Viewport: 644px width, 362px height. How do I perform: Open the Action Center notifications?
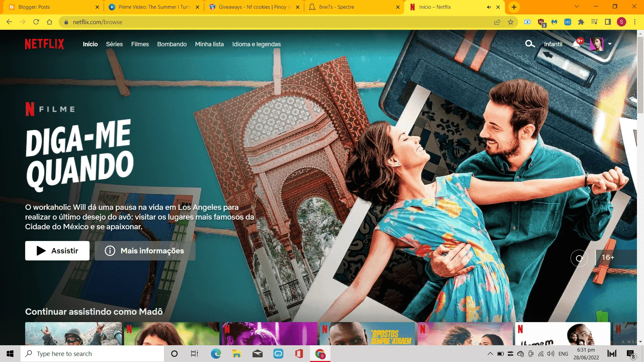pos(631,354)
